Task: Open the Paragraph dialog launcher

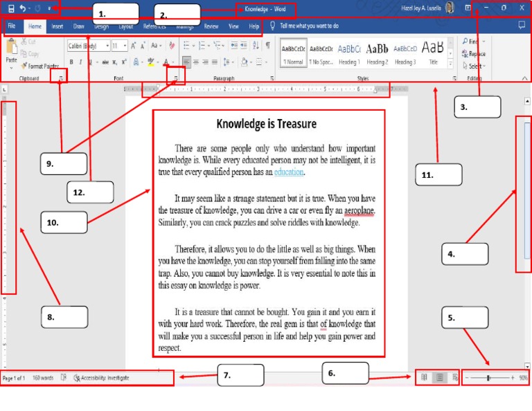Action: (272, 78)
